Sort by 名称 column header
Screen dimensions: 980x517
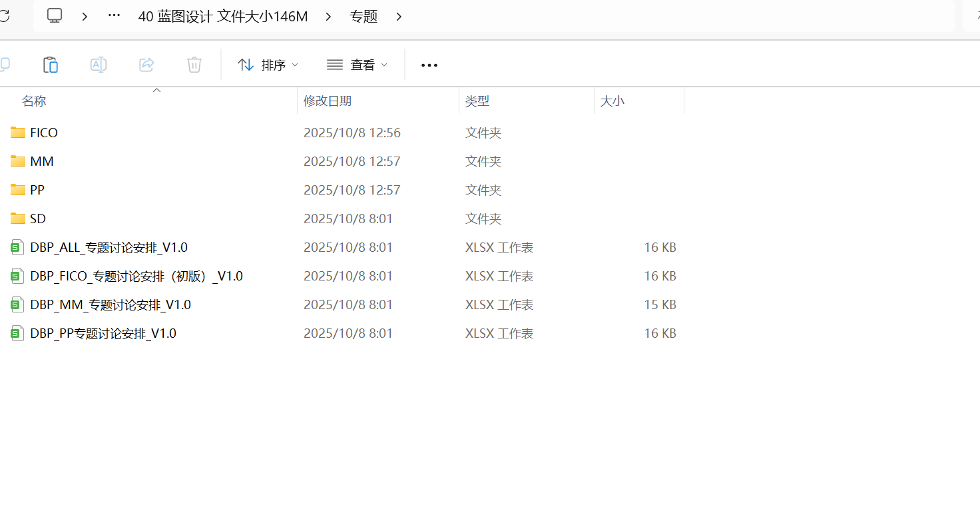click(x=34, y=101)
